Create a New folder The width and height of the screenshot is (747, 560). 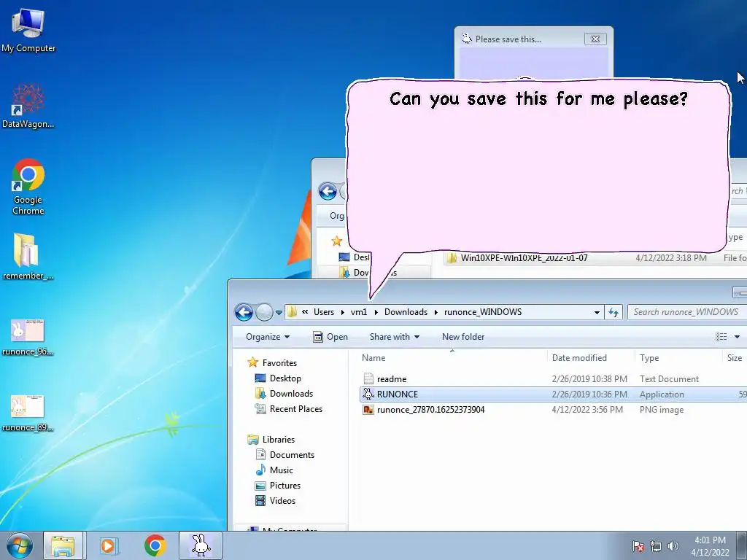tap(463, 337)
